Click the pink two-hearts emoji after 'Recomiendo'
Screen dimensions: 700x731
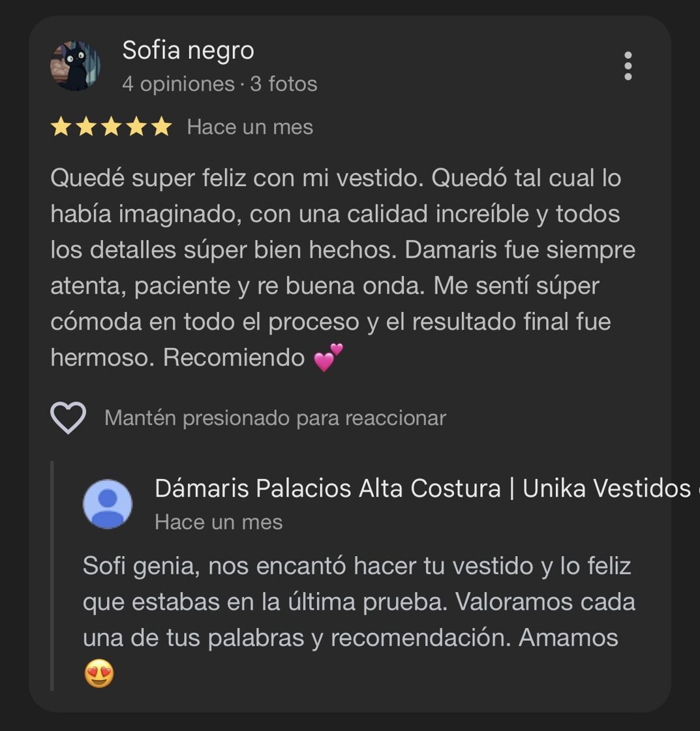click(x=329, y=358)
